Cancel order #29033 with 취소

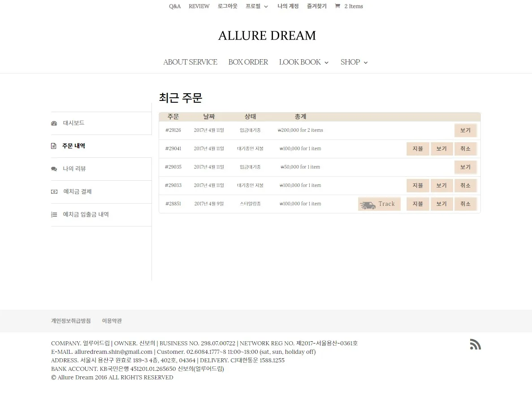(x=466, y=185)
